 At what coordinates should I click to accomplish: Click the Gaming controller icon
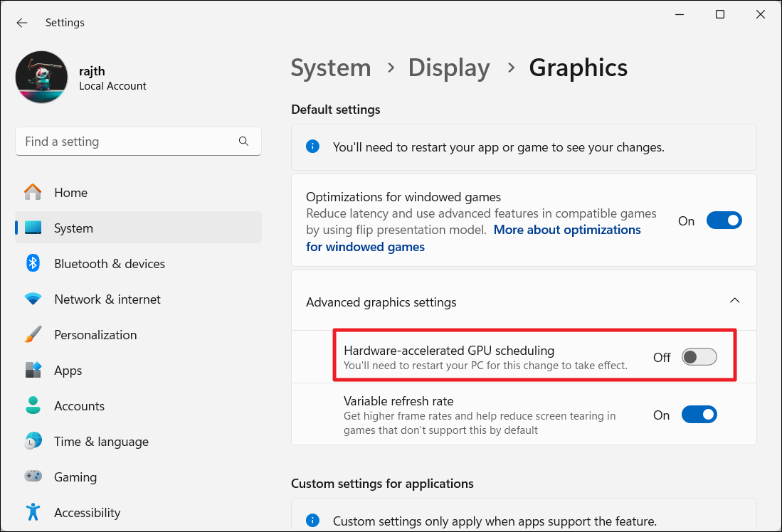(33, 477)
